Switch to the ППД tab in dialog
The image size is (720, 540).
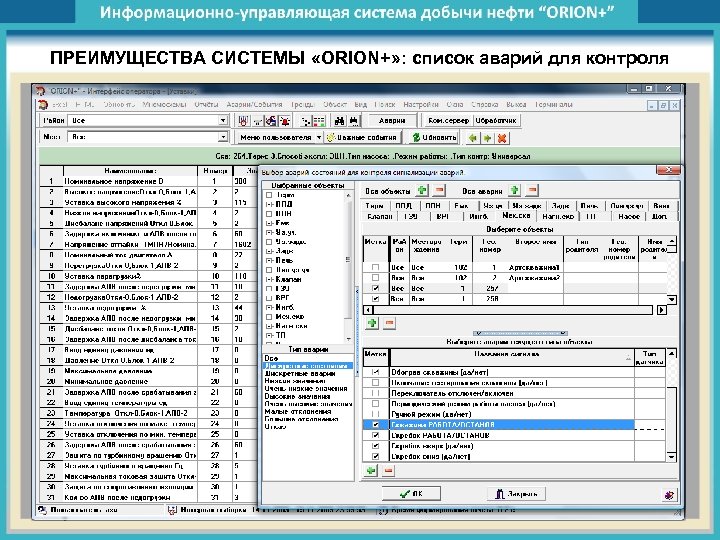pos(404,206)
